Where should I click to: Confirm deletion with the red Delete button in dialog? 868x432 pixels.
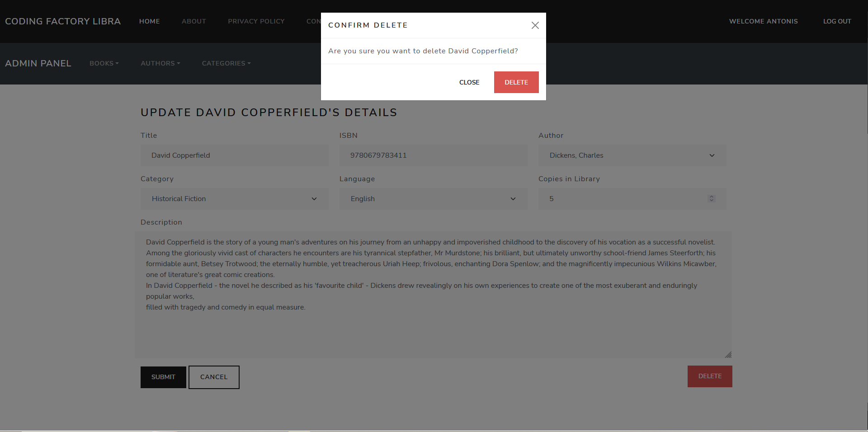click(x=516, y=82)
